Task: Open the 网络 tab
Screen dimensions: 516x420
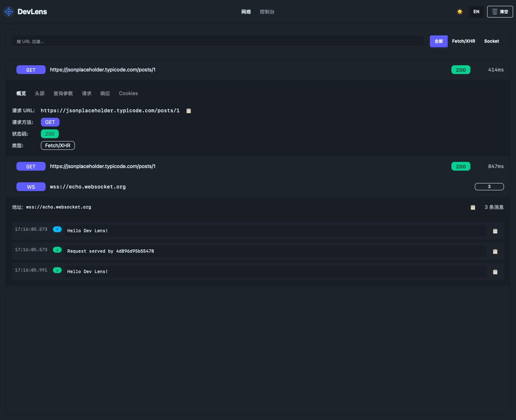Action: coord(246,12)
